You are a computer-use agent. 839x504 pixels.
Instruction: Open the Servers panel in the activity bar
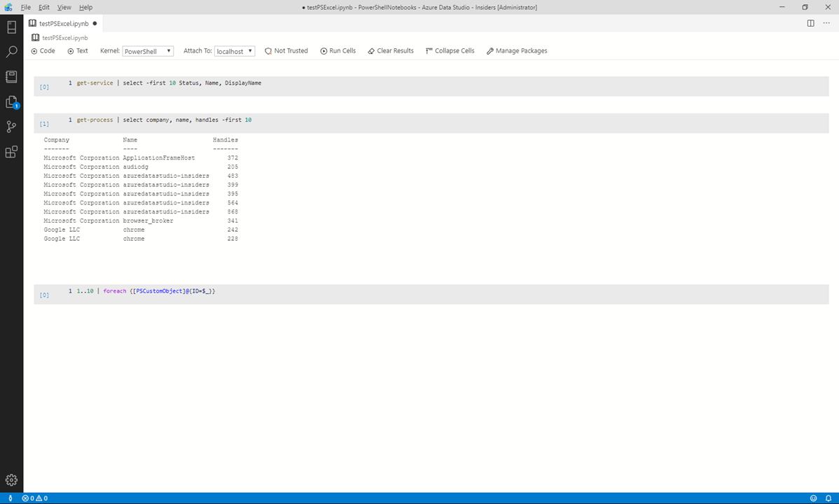11,27
